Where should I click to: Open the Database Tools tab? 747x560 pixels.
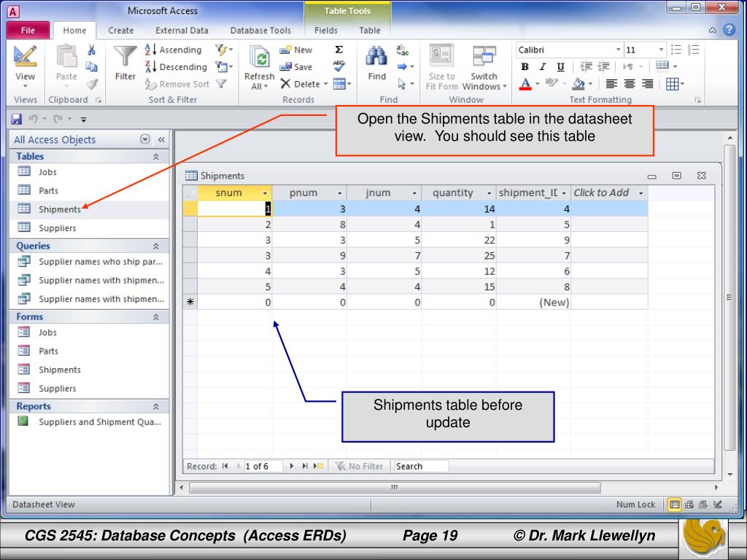point(260,31)
